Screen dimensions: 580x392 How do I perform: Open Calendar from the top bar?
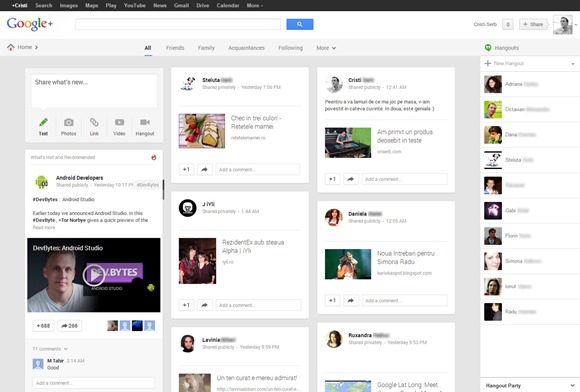pos(228,5)
